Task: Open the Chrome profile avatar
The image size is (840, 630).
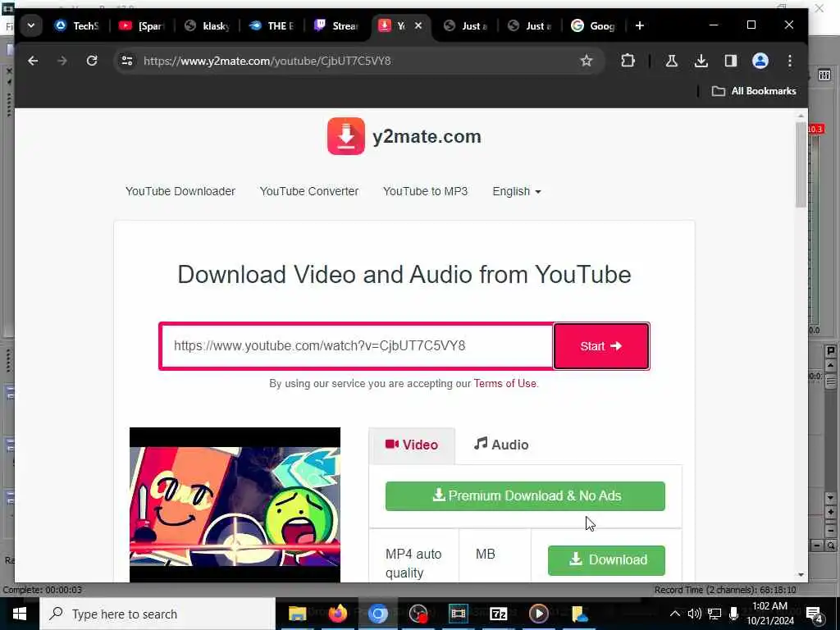Action: click(x=760, y=61)
